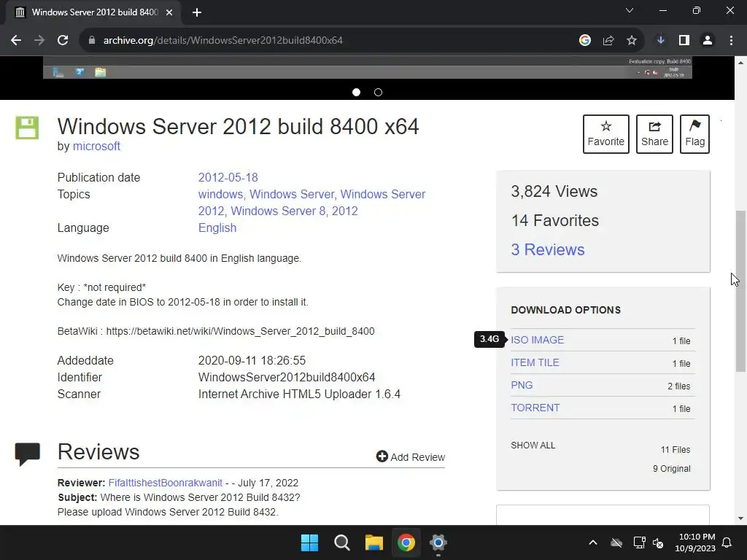
Task: Click the Reviews speech bubble icon
Action: (x=28, y=454)
